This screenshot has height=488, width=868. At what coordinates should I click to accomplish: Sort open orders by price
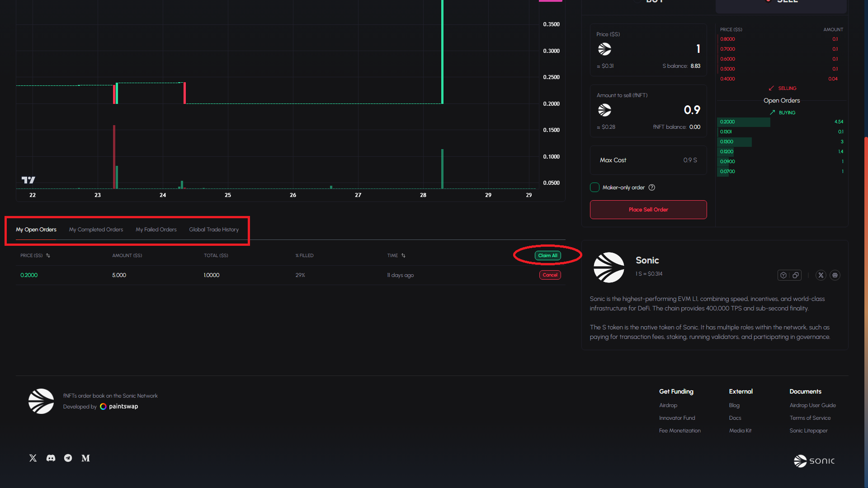[x=48, y=256]
